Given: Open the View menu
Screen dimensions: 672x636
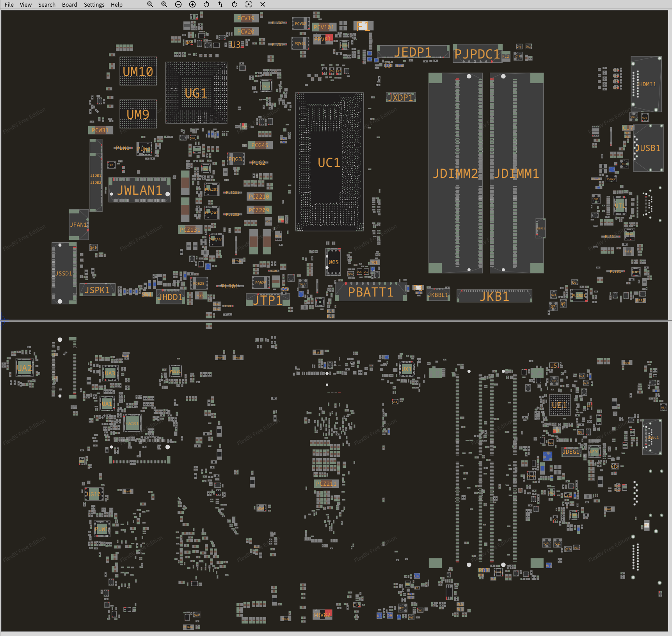Looking at the screenshot, I should pos(26,5).
